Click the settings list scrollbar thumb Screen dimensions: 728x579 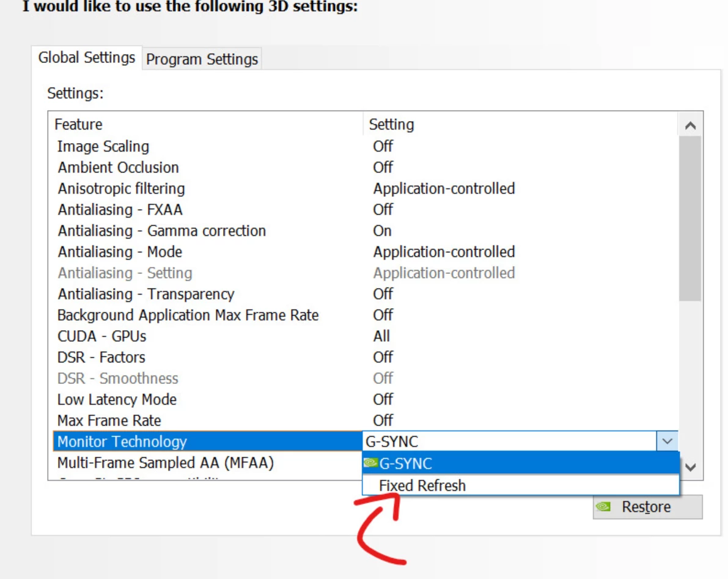pos(690,219)
